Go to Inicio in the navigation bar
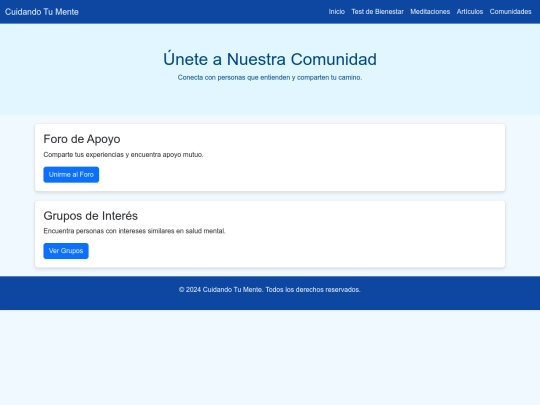The height and width of the screenshot is (405, 540). (336, 12)
